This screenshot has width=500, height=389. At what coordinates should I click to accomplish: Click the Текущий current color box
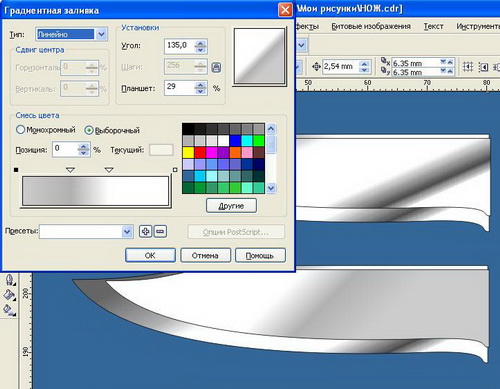[161, 150]
